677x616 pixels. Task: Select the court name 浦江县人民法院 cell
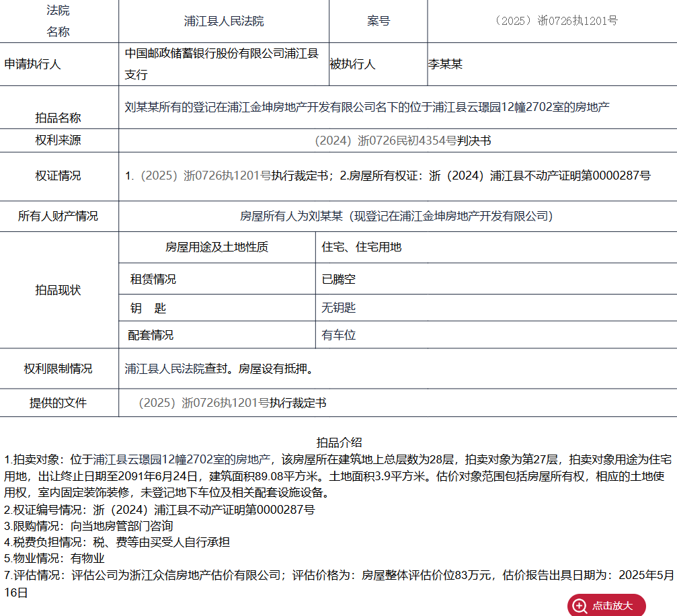[224, 21]
